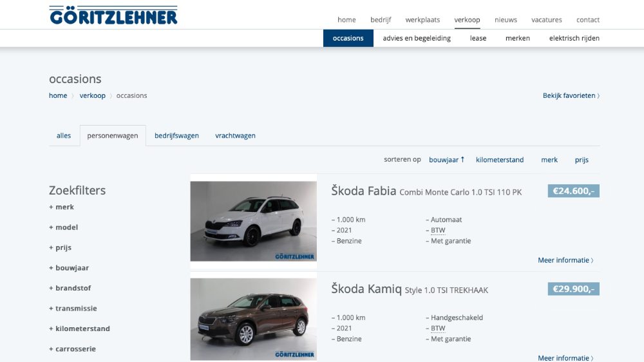Expand the brandstof filter

(x=70, y=289)
